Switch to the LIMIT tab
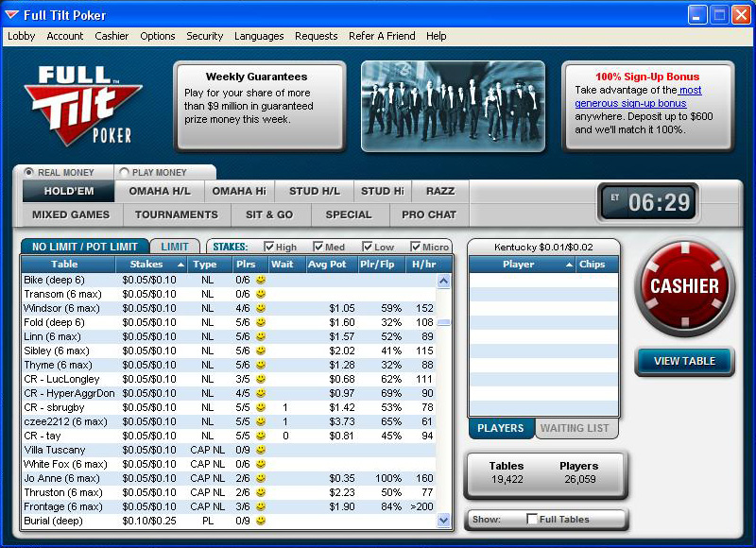Screen dimensions: 756x548 [175, 247]
